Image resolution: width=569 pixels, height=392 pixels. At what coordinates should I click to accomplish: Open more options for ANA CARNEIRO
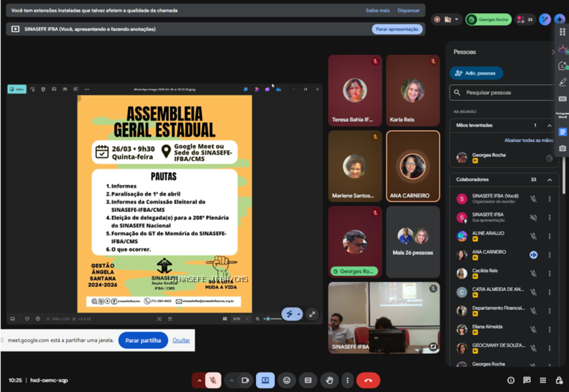[550, 255]
